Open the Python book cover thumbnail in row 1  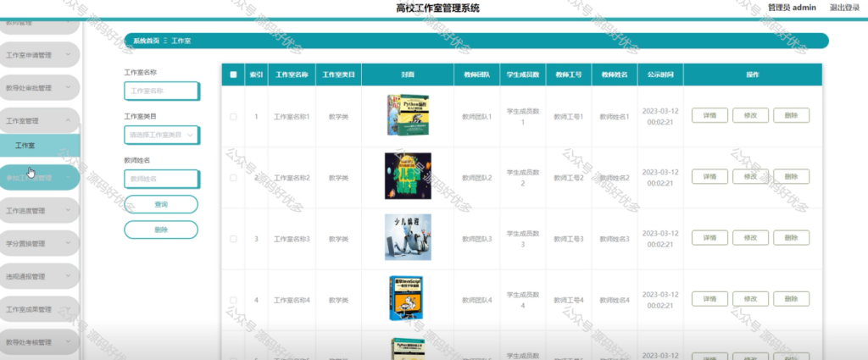pyautogui.click(x=408, y=115)
